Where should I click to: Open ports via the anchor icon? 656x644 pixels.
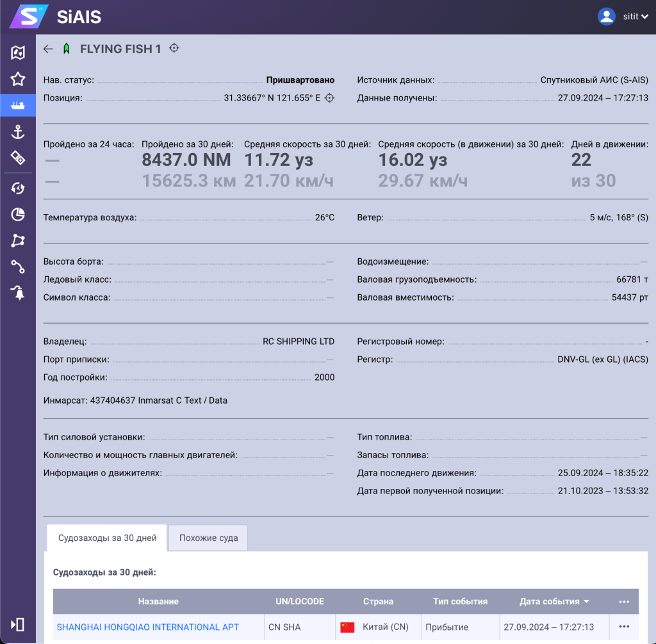tap(18, 132)
